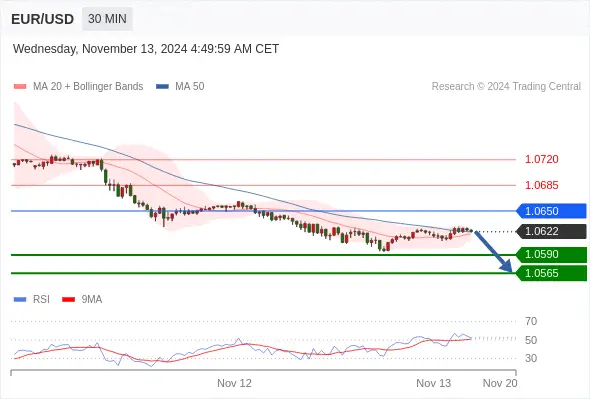590x400 pixels.
Task: Click the RSI 70 level label
Action: pyautogui.click(x=531, y=321)
